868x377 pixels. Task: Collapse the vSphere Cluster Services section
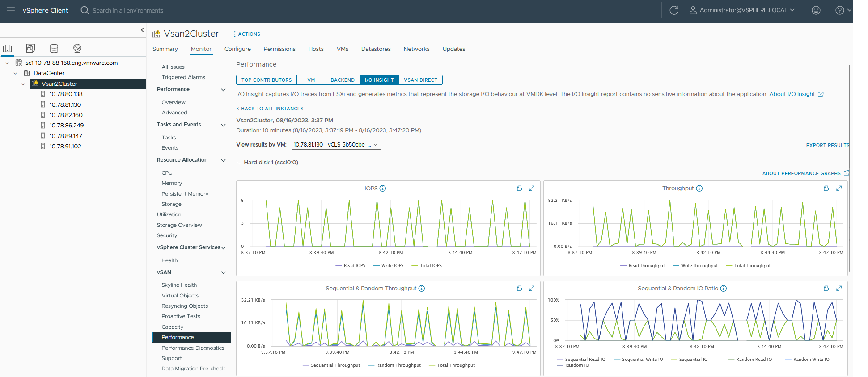[x=223, y=248]
